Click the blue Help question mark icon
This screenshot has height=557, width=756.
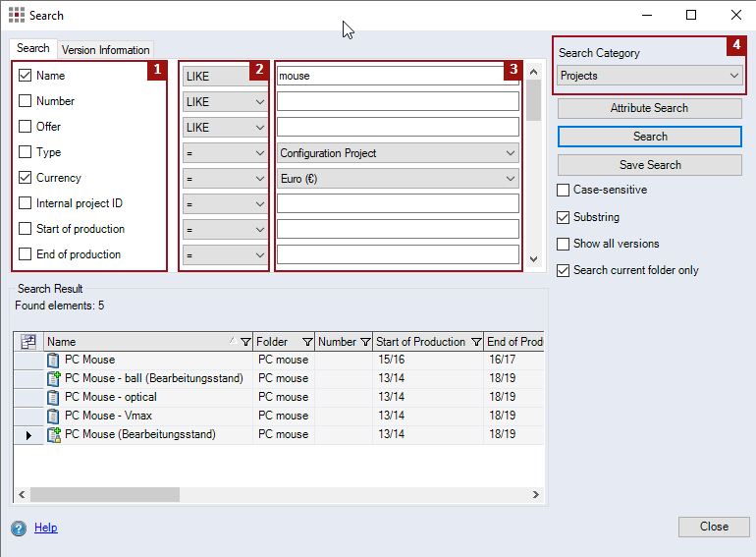pos(19,529)
